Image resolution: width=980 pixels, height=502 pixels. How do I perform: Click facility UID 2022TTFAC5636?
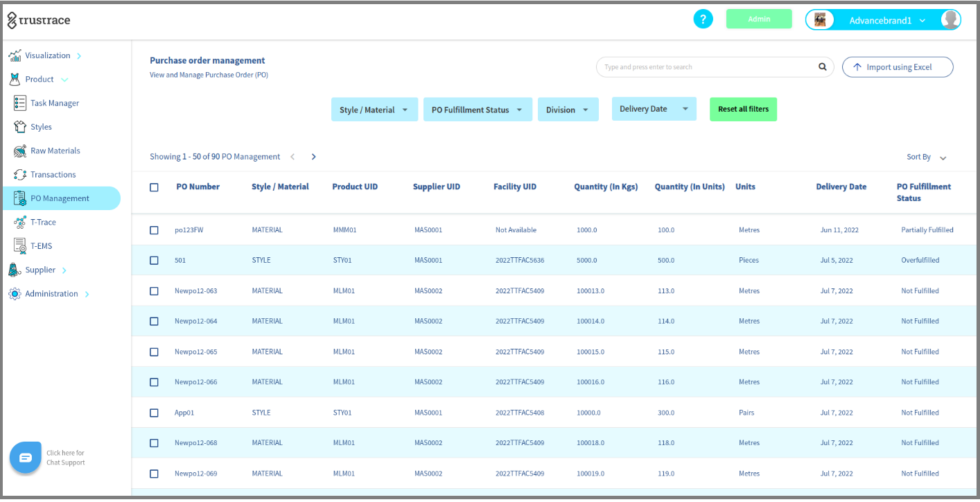pyautogui.click(x=520, y=261)
